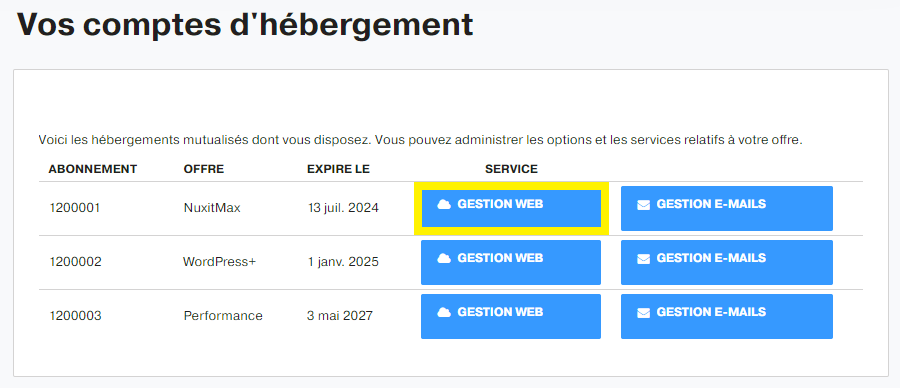Click cloud icon in NuxitMax row
The width and height of the screenshot is (900, 388).
pyautogui.click(x=444, y=204)
